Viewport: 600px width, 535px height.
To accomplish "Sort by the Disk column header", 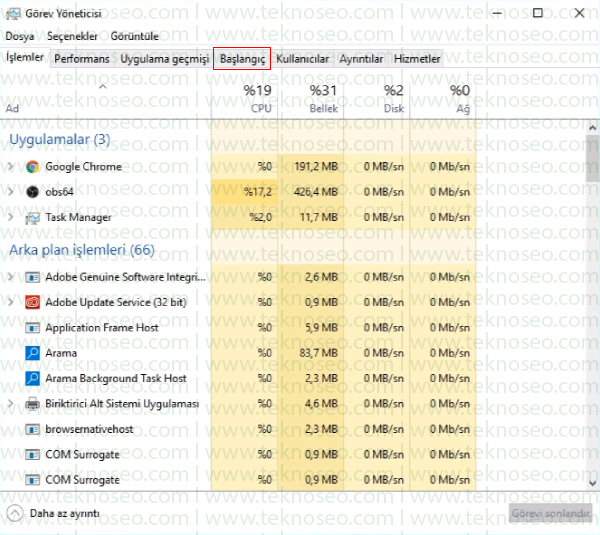I will coord(377,99).
